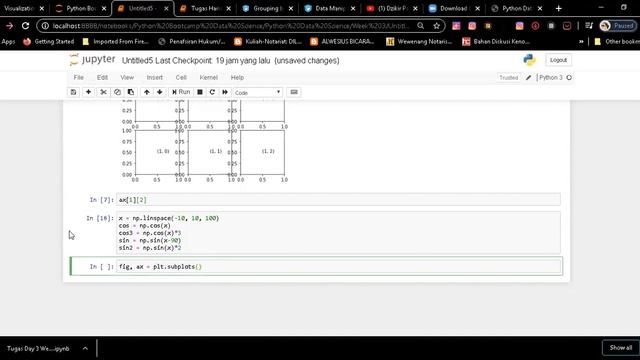Click into the plt.subplots code cell

click(x=338, y=267)
